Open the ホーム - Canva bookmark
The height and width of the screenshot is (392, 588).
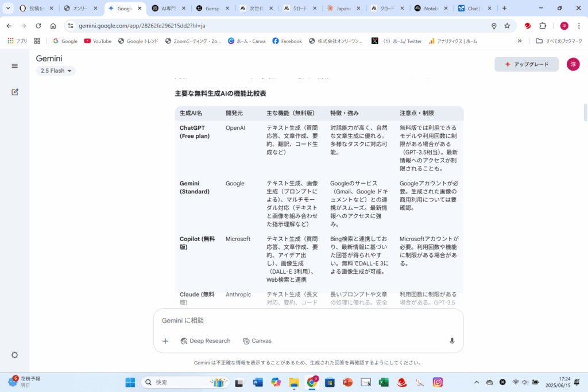[247, 41]
